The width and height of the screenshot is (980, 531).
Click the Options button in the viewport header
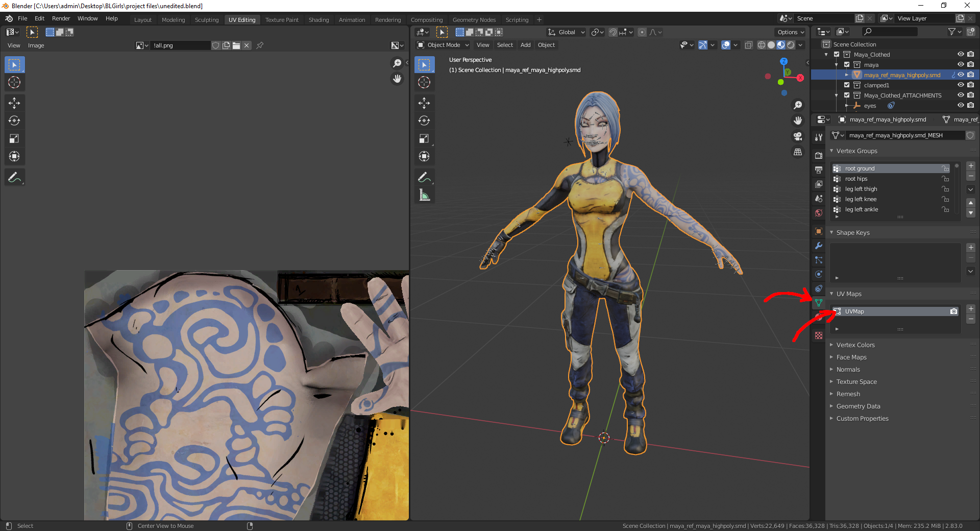(x=790, y=32)
